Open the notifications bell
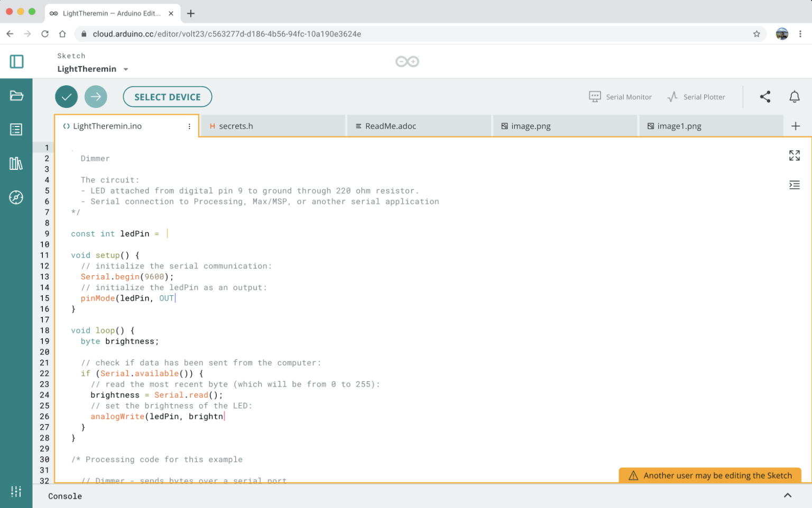The height and width of the screenshot is (508, 812). (x=794, y=96)
